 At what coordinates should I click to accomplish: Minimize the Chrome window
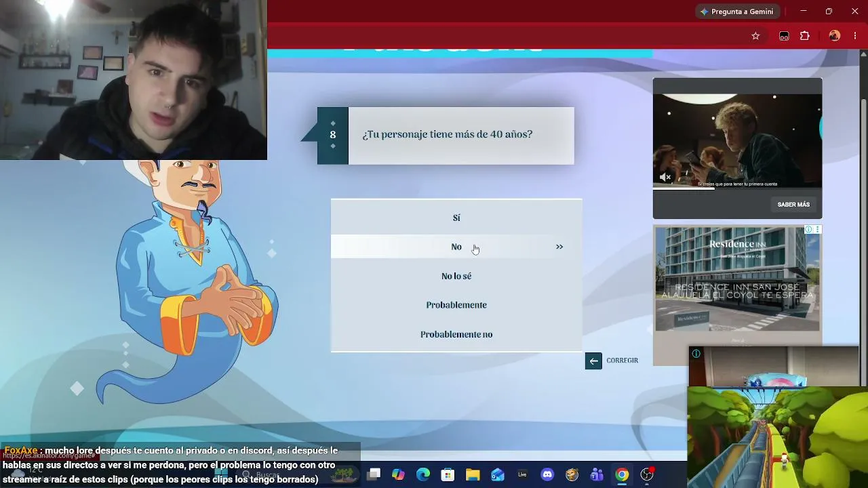[x=804, y=12]
